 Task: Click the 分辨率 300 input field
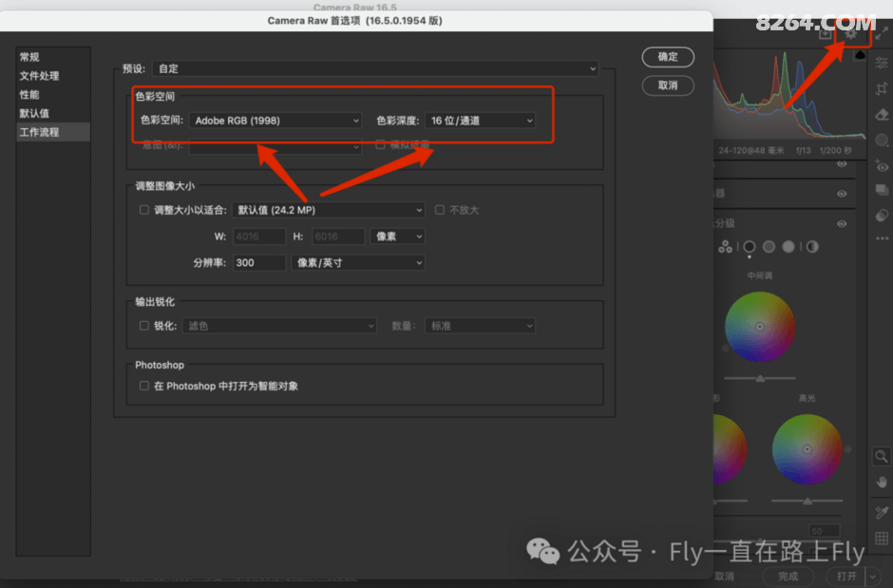[x=257, y=262]
